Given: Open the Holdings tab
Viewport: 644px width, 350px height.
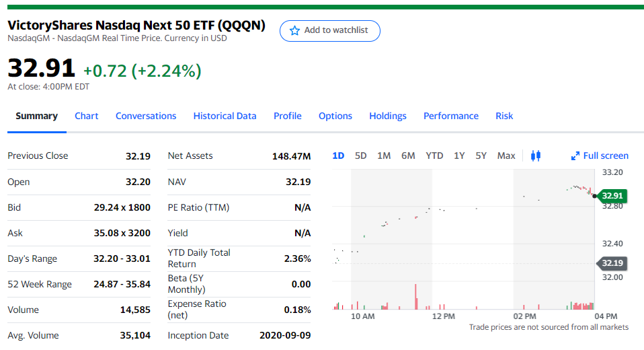Looking at the screenshot, I should click(x=388, y=116).
